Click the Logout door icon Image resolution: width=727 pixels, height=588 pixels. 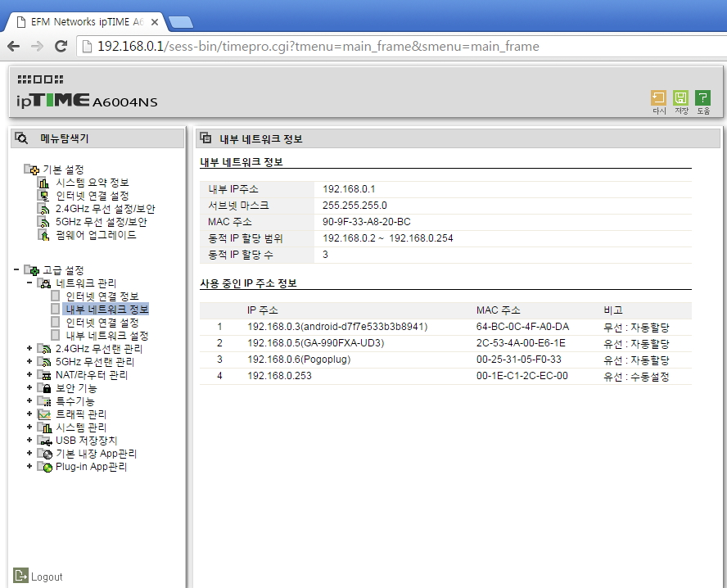(20, 576)
